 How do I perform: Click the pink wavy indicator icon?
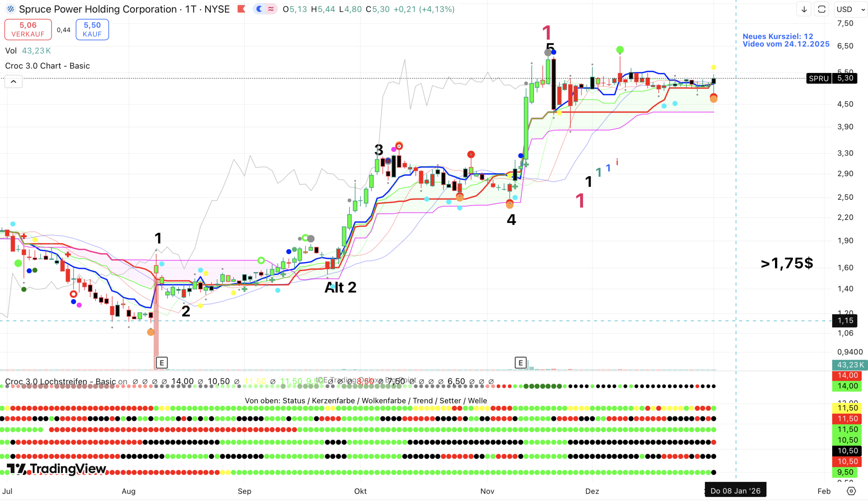tap(271, 9)
